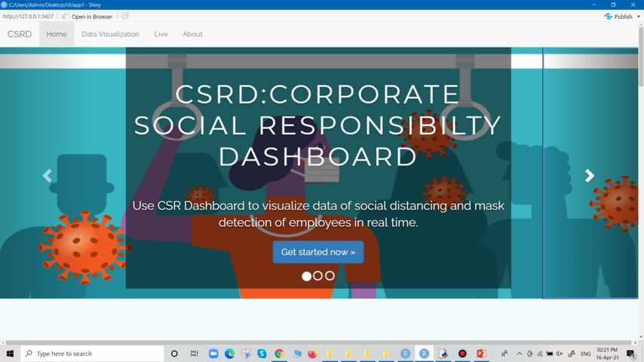Open the red record app icon
This screenshot has width=644, height=362.
tap(462, 354)
